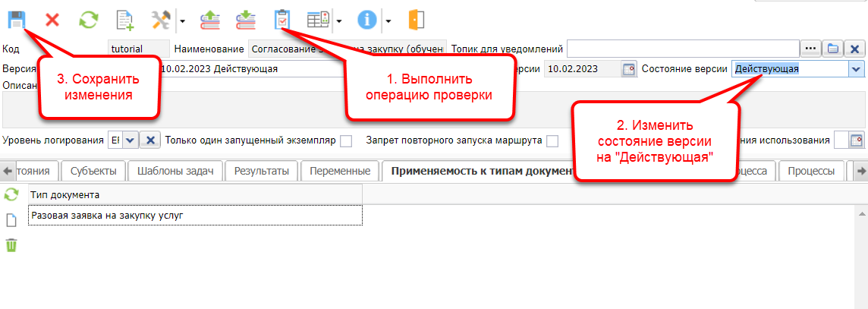This screenshot has height=309, width=868.
Task: Click blank page icon left of document list
Action: point(11,220)
